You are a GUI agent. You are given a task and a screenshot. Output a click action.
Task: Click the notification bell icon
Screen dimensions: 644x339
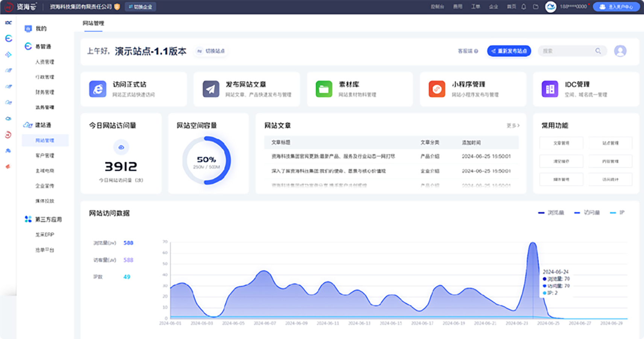(524, 7)
